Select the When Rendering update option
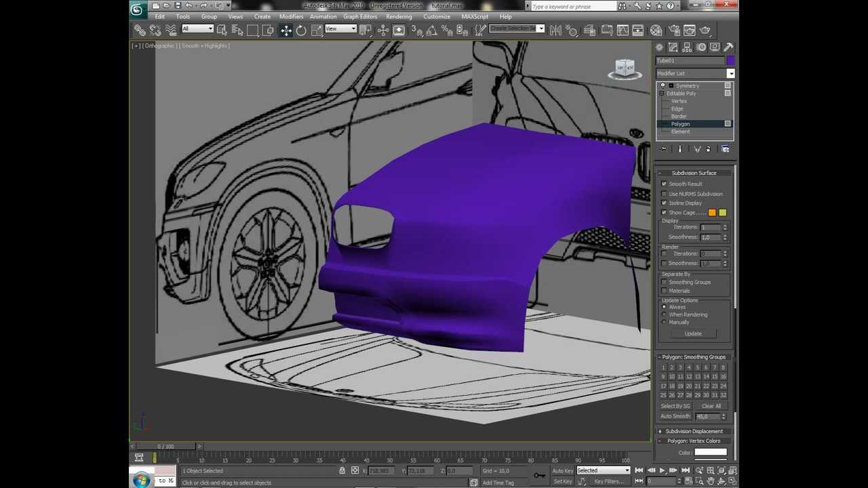The image size is (868, 488). (x=664, y=314)
